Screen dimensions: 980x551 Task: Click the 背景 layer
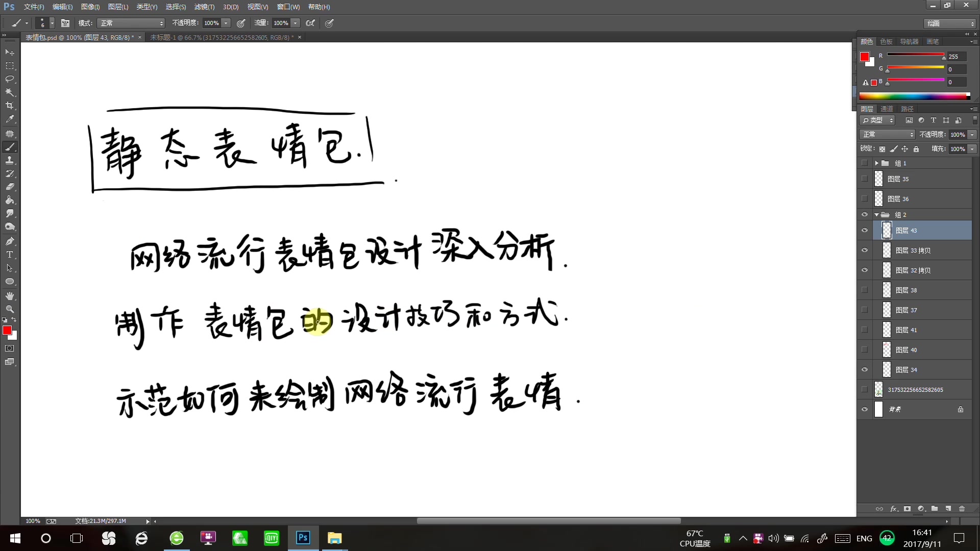[919, 409]
